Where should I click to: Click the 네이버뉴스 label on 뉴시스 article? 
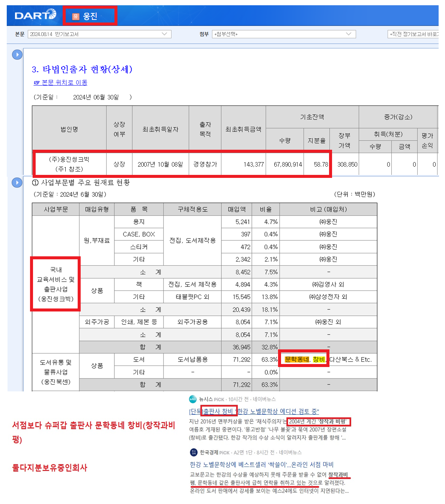(x=264, y=399)
